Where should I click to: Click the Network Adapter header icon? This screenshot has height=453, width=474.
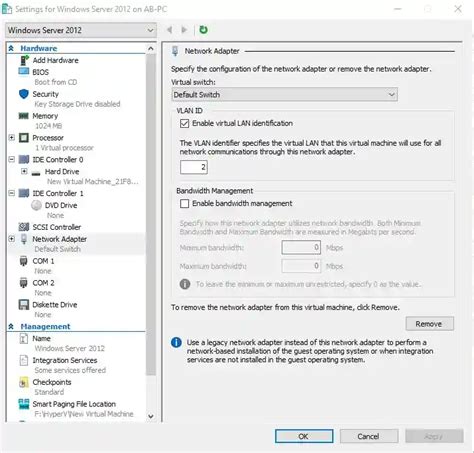tap(175, 51)
